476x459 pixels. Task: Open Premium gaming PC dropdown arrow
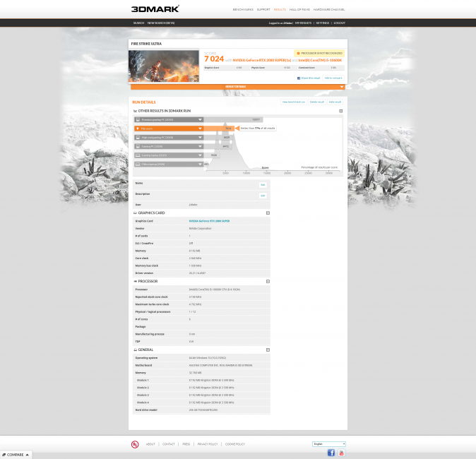tap(200, 119)
